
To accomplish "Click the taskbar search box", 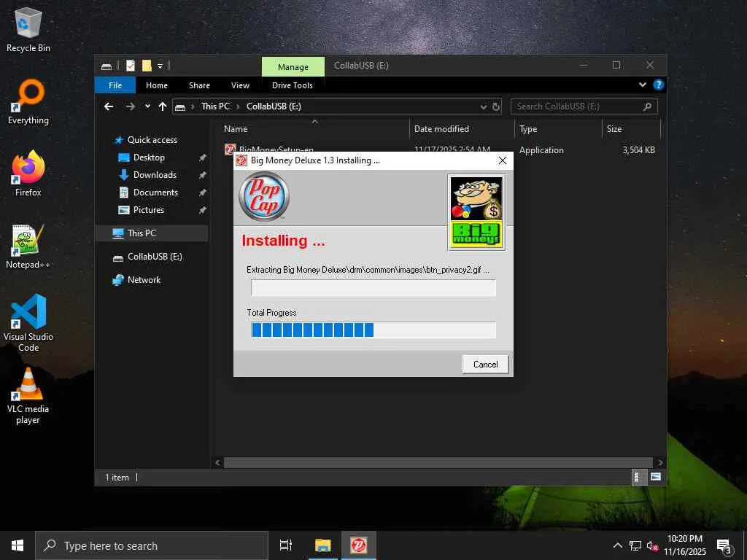I will click(152, 545).
